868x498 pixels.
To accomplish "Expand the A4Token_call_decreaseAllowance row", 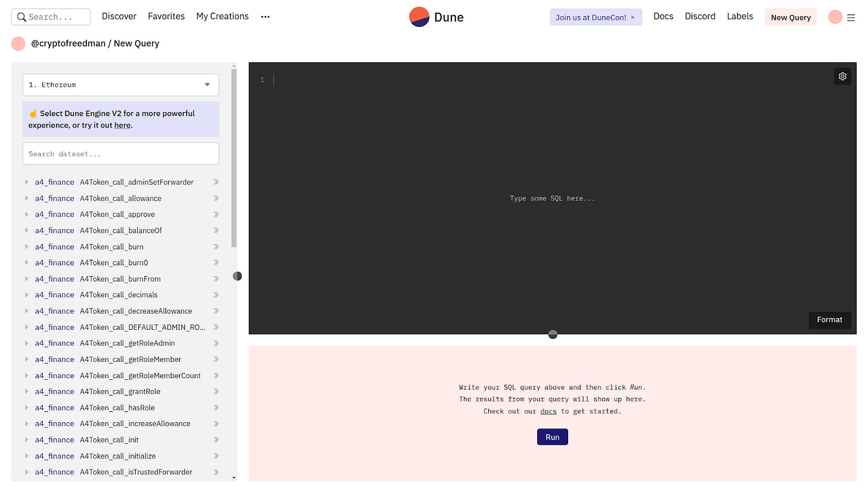I will click(26, 311).
